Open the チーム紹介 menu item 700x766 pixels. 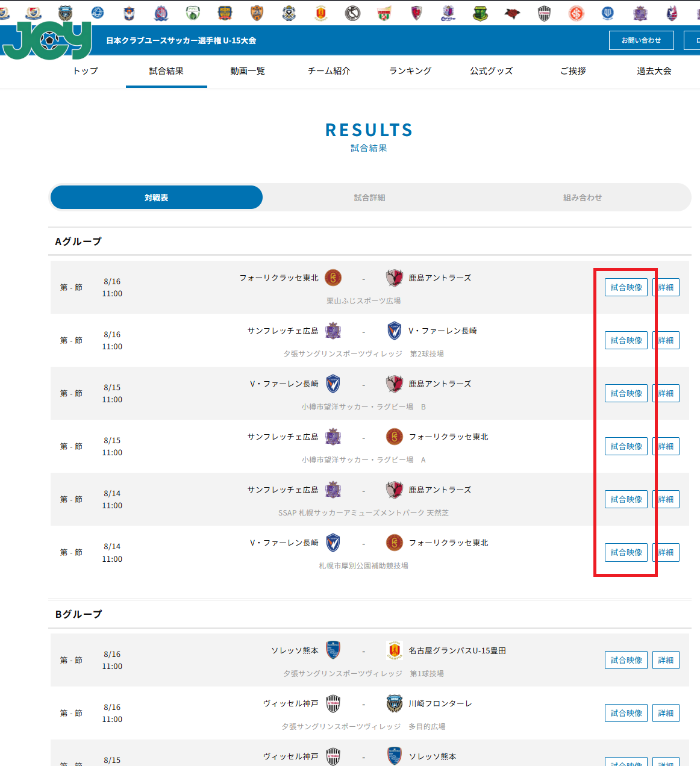tap(329, 71)
